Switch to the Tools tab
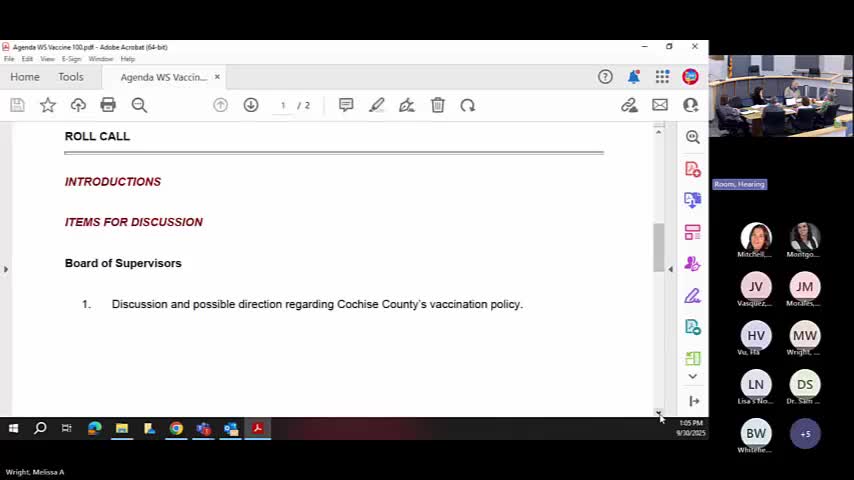This screenshot has width=854, height=480. (71, 77)
